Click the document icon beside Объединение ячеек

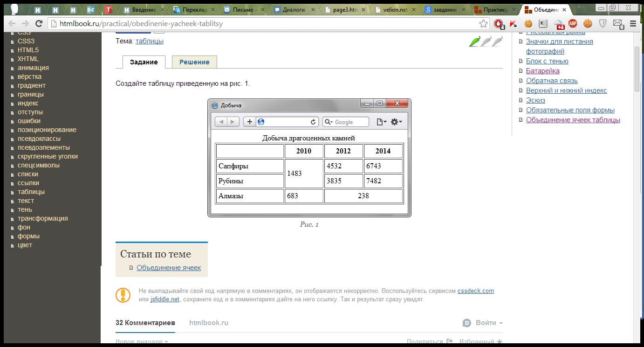click(131, 268)
